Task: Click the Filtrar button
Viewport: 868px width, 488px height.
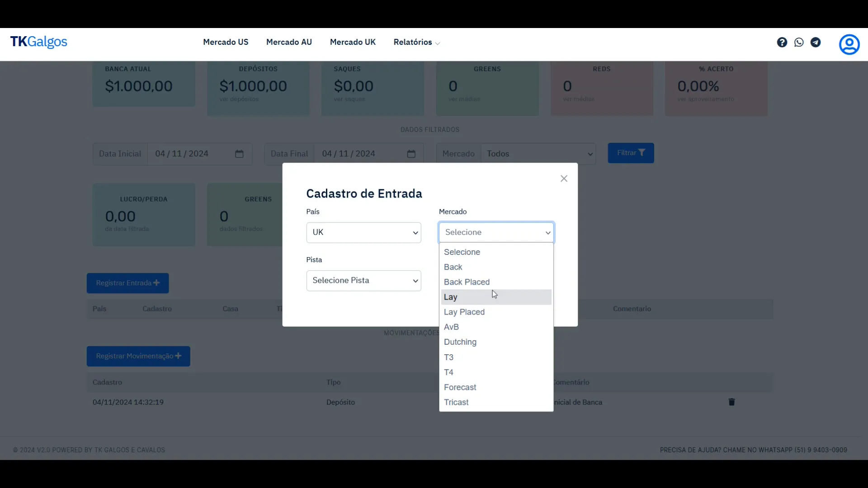Action: coord(631,153)
